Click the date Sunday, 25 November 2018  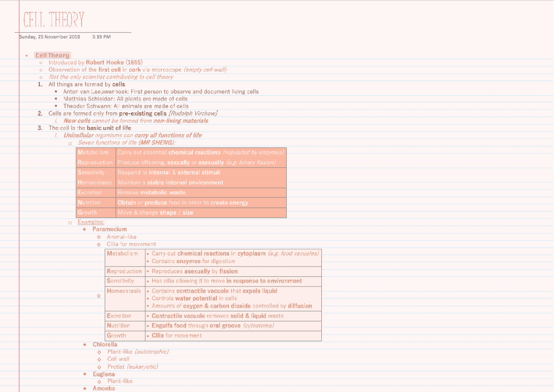[x=50, y=37]
